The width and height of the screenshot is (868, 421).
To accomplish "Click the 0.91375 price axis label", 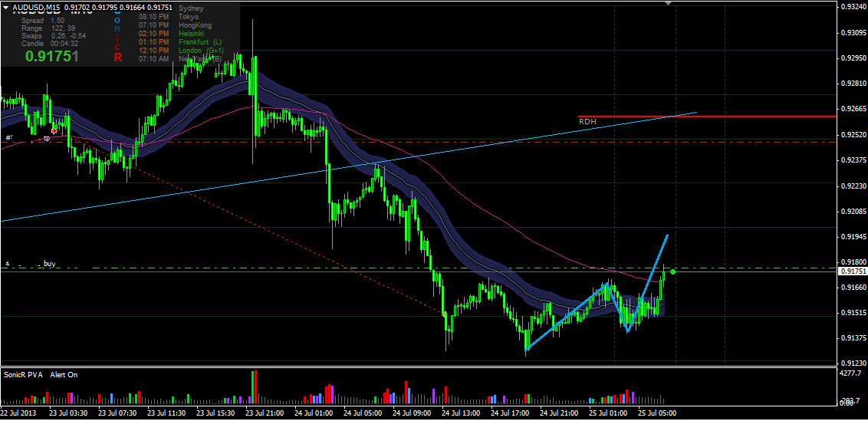I will [x=853, y=338].
